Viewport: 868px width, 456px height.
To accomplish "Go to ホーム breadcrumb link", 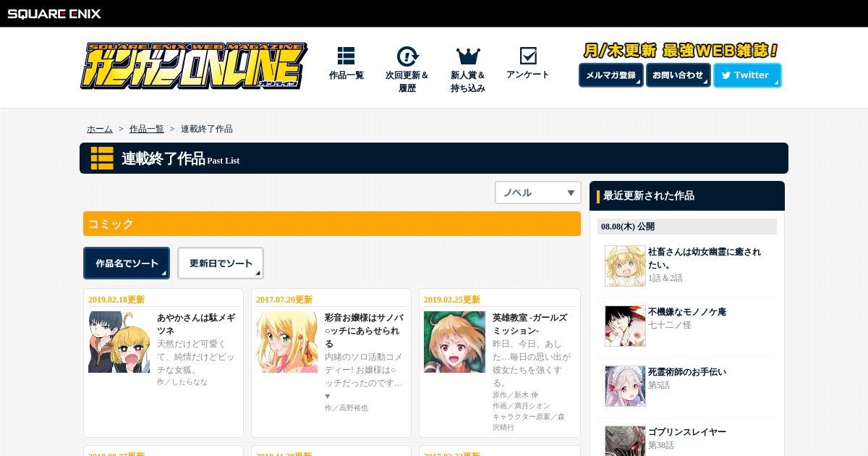I will coord(100,129).
